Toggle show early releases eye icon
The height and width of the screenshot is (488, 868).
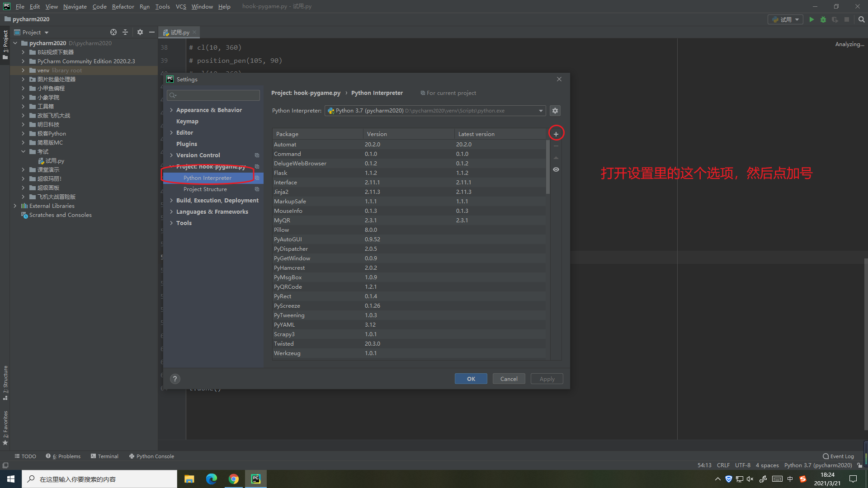pos(556,169)
